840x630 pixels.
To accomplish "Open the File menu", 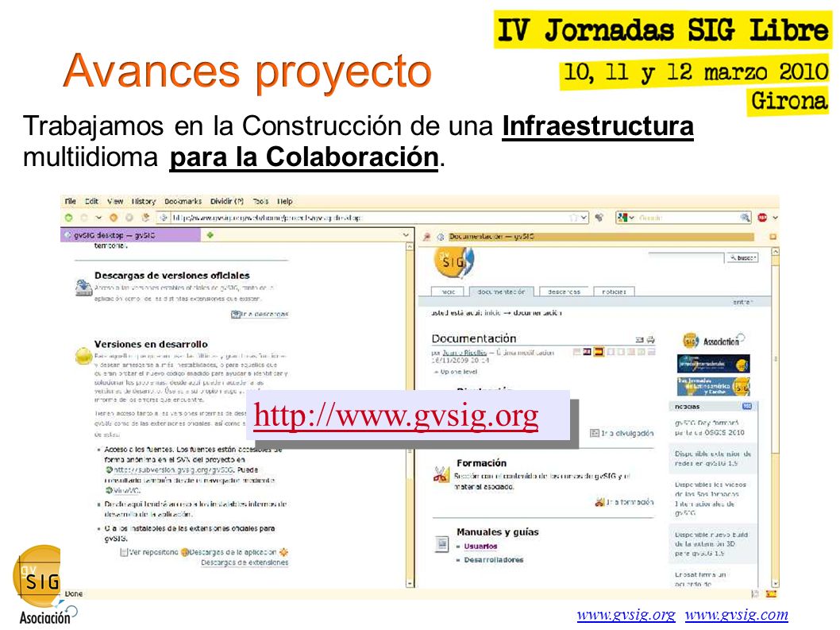I will tap(70, 201).
